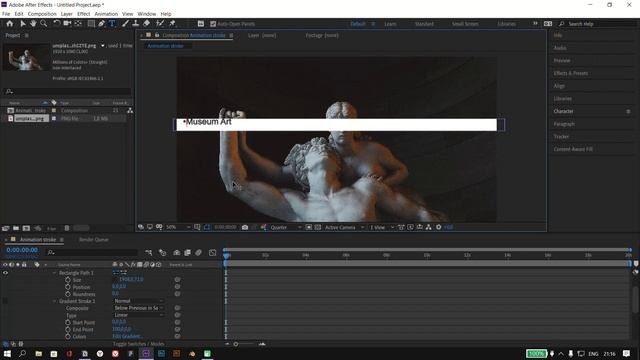640x360 pixels.
Task: Open the graph editor icon in timeline
Action: pyautogui.click(x=213, y=253)
